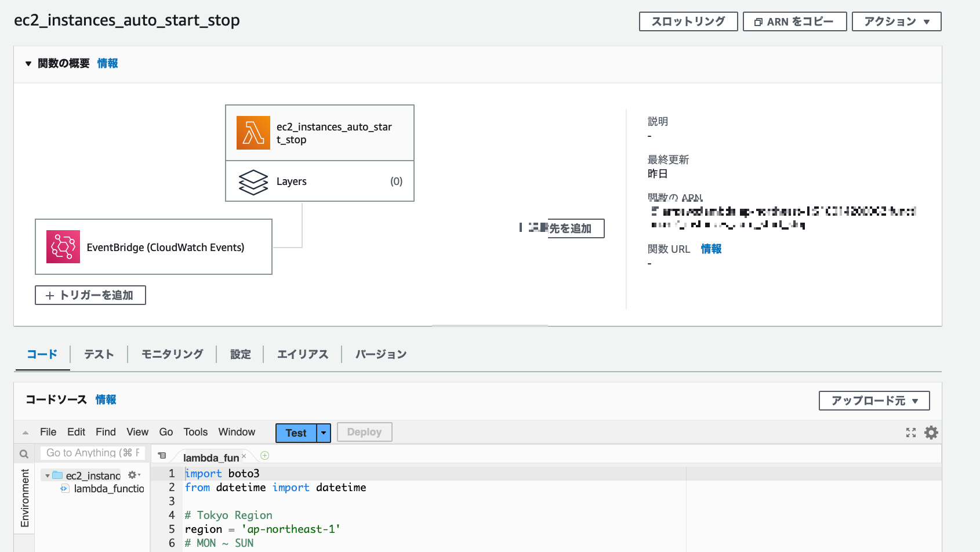Switch to the コード tab
Image resolution: width=980 pixels, height=552 pixels.
[x=42, y=354]
